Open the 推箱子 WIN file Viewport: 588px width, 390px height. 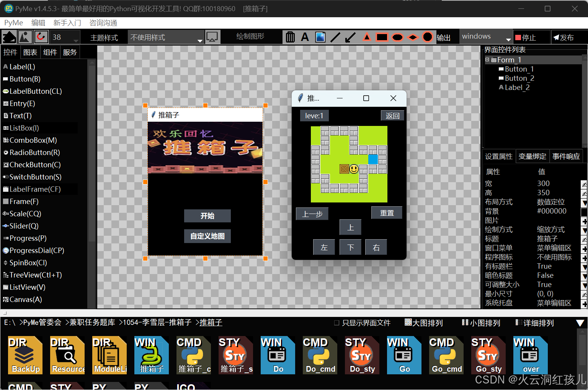pos(152,355)
